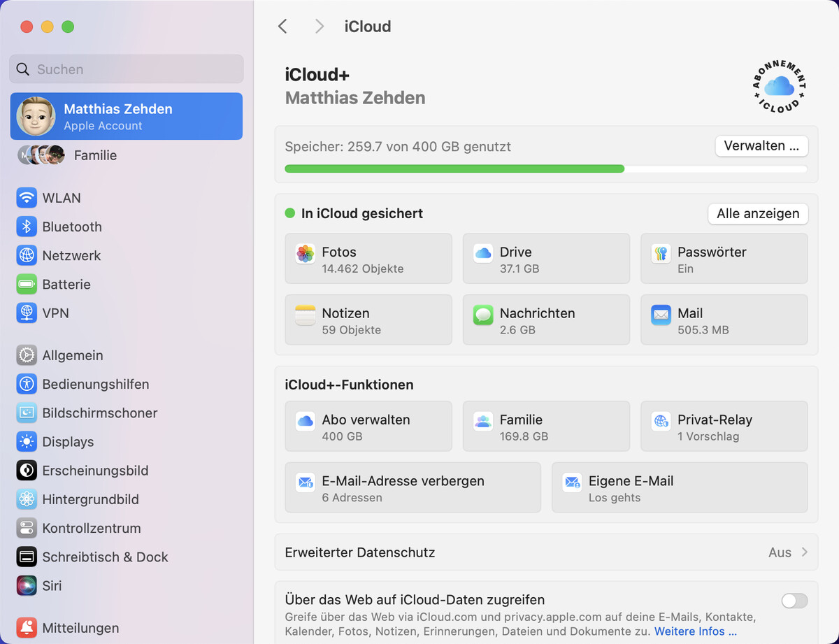Open E-Mail-Adresse verbergen settings

(x=413, y=487)
